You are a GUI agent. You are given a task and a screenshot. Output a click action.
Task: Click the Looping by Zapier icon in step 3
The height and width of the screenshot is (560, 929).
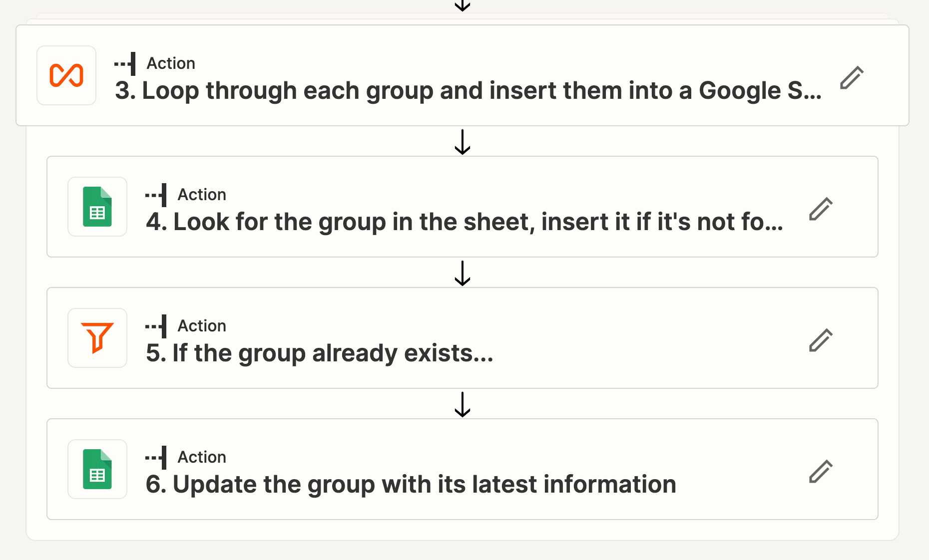(x=66, y=75)
